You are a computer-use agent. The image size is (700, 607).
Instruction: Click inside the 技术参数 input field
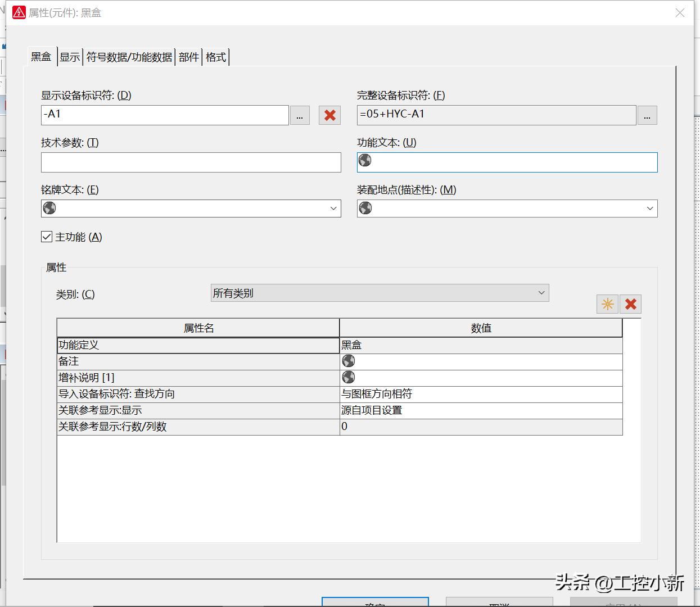tap(191, 162)
